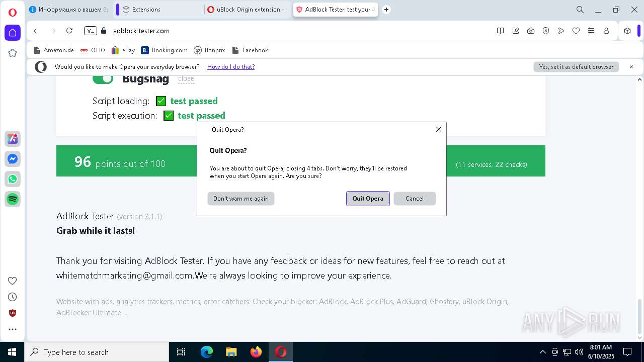This screenshot has width=644, height=362.
Task: Open Messenger in the sidebar
Action: (x=13, y=159)
